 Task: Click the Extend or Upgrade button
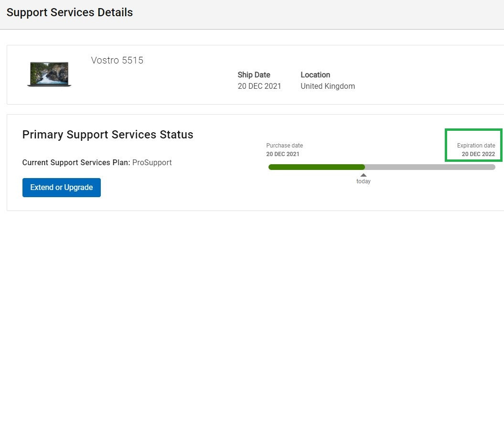pos(62,187)
